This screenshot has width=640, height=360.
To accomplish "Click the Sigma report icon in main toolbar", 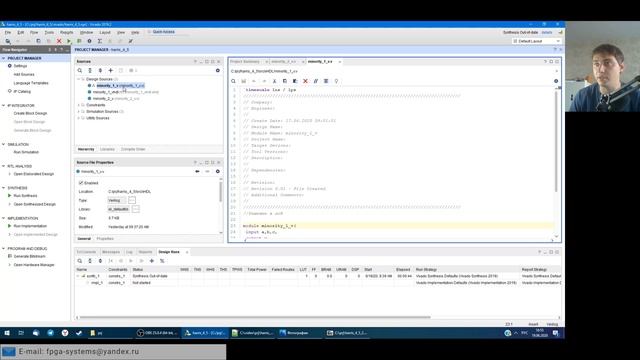I will click(100, 41).
